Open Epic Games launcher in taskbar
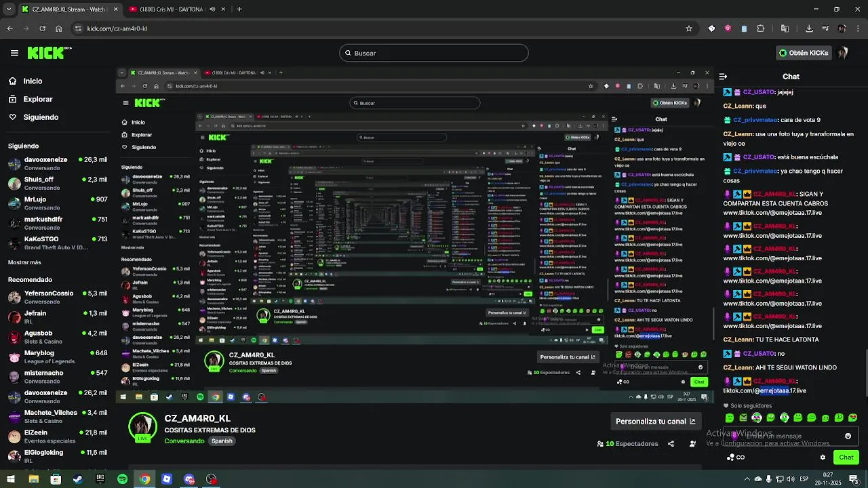Viewport: 868px width, 488px height. coord(100,479)
